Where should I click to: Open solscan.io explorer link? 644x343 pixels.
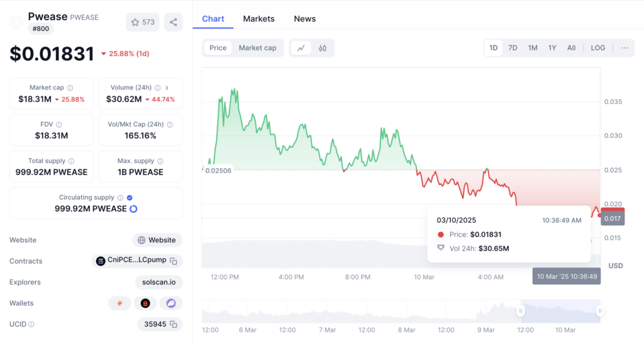159,282
